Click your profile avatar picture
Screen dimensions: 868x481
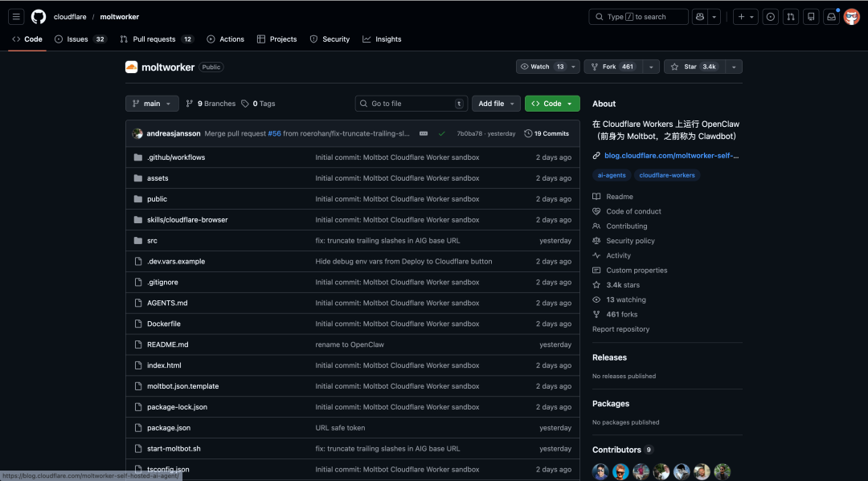click(x=852, y=16)
